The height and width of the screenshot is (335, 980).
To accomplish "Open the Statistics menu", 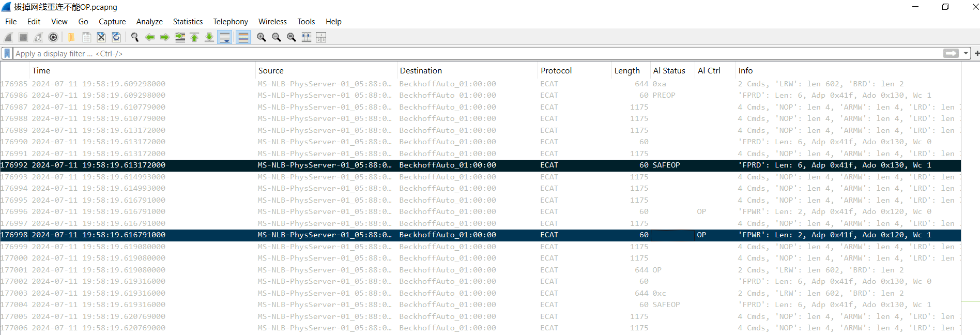I will [x=188, y=22].
